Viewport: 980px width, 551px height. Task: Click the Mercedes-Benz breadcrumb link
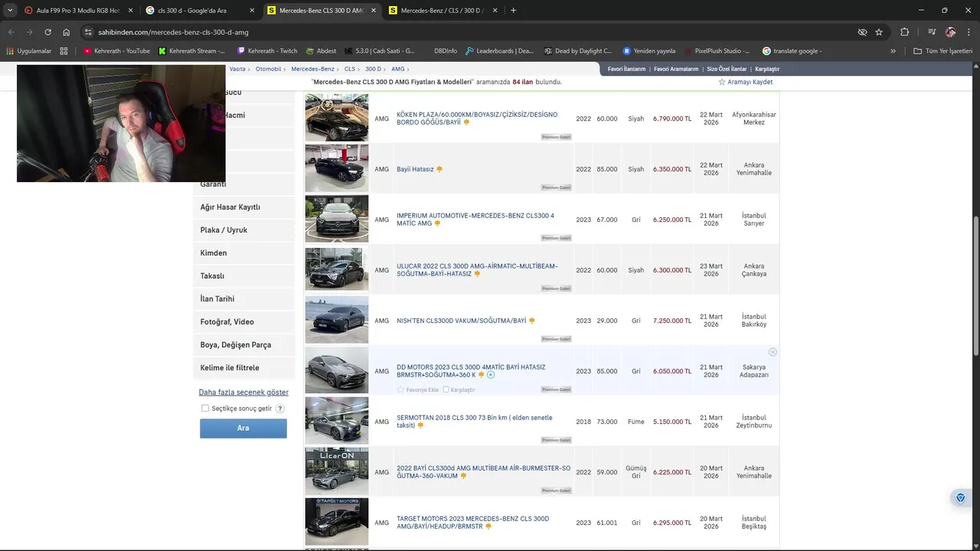312,69
